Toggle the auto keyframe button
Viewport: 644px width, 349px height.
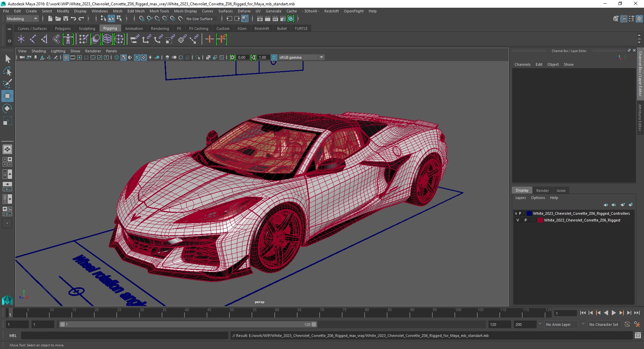coord(627,325)
